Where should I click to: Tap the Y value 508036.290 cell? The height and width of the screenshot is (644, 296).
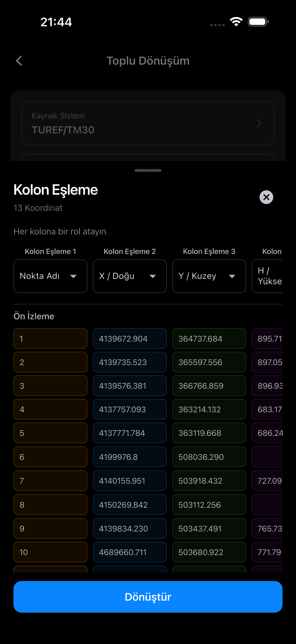click(209, 457)
